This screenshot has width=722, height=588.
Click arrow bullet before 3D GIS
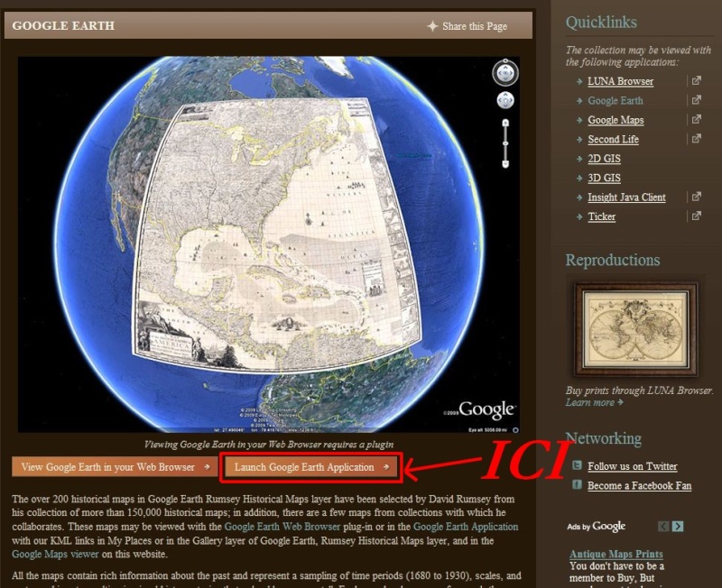[579, 178]
